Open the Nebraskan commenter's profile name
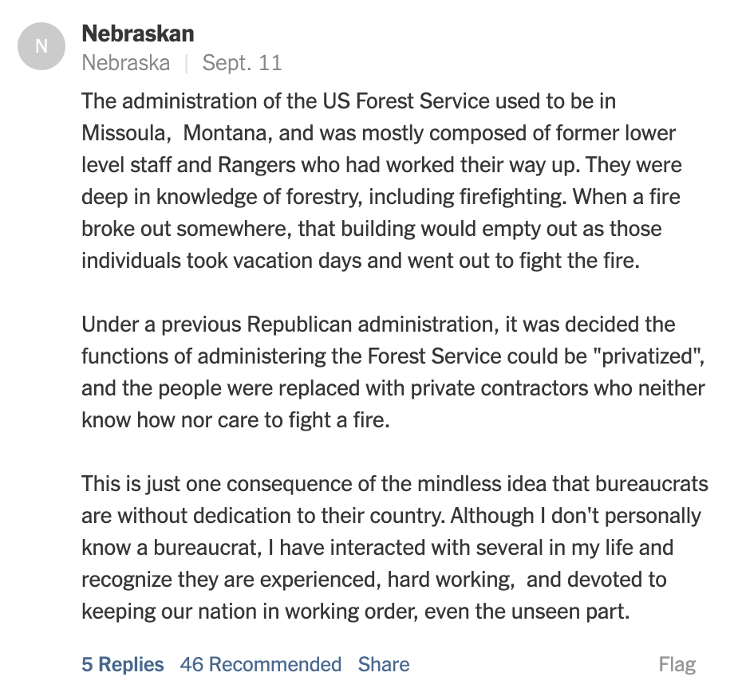 (x=138, y=33)
